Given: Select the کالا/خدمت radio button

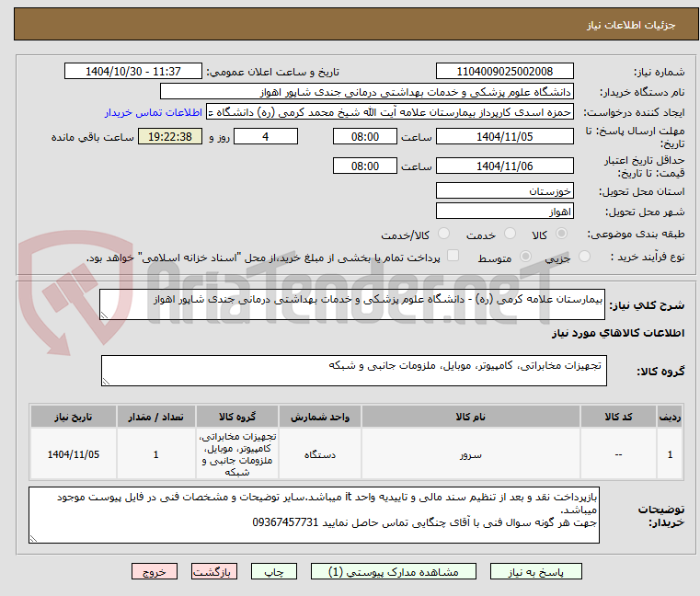Looking at the screenshot, I should [x=443, y=234].
